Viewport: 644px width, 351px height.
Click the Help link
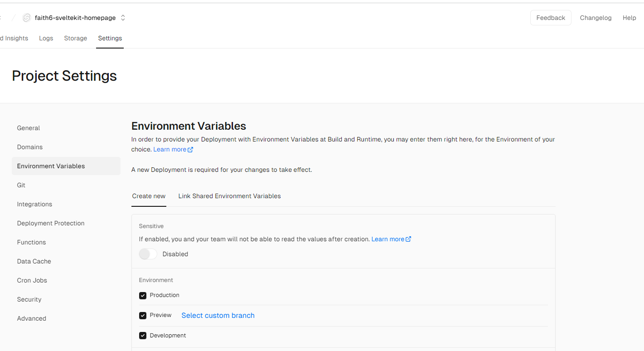(629, 18)
